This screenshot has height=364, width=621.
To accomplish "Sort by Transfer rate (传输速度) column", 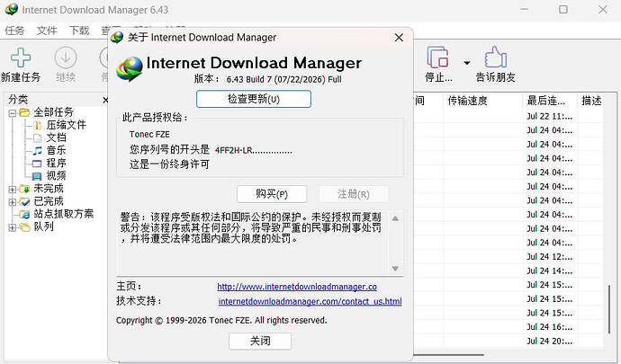I will (467, 101).
